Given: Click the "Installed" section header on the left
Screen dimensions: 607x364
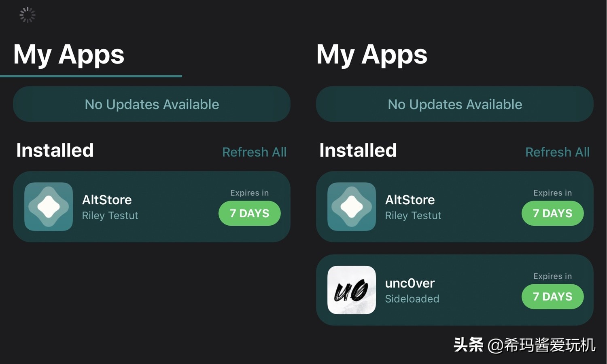Looking at the screenshot, I should [x=55, y=150].
